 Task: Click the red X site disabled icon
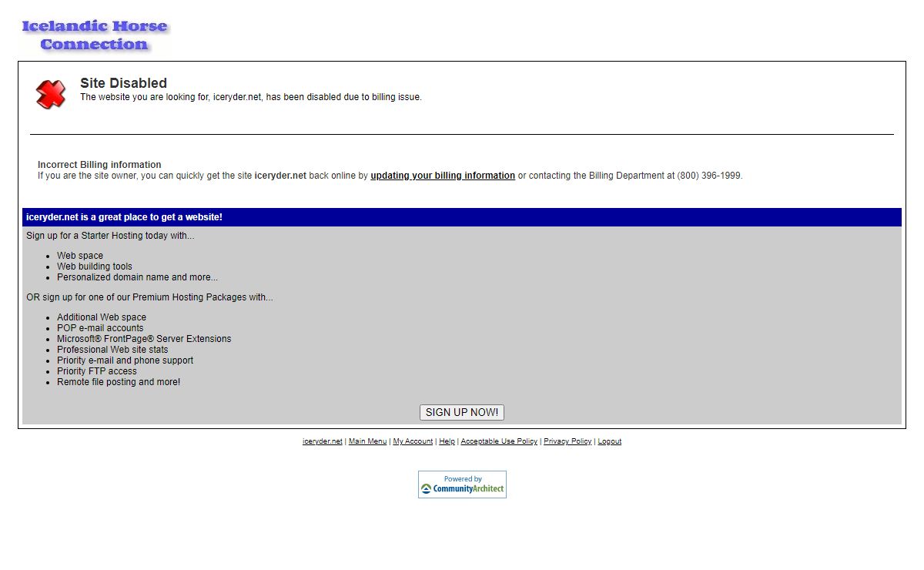point(51,94)
